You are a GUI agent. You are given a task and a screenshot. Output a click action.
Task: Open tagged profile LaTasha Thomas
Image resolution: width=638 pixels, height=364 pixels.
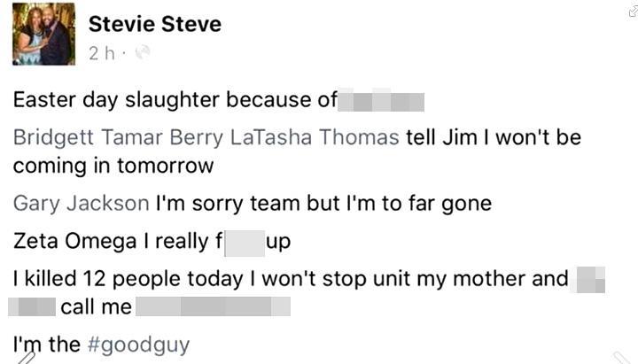315,137
